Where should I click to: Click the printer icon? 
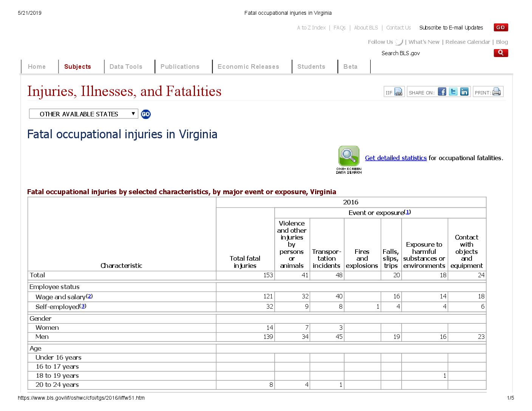tap(496, 92)
